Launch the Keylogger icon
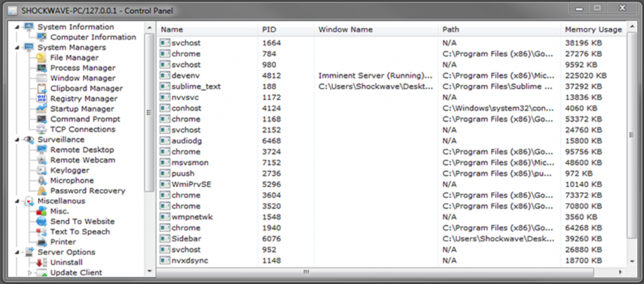This screenshot has height=284, width=644. (42, 170)
